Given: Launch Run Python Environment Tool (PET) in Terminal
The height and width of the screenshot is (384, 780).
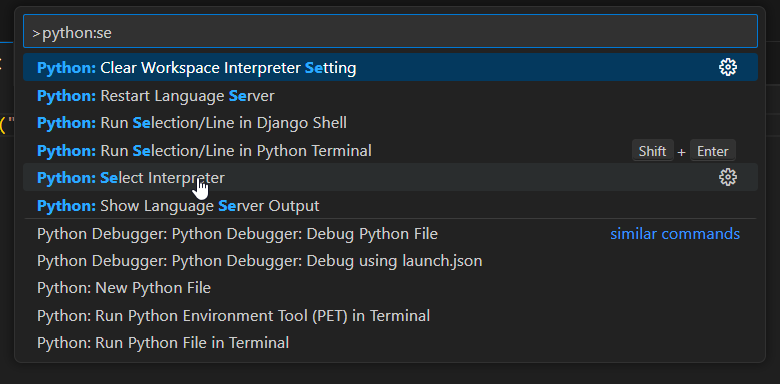Looking at the screenshot, I should (390, 315).
